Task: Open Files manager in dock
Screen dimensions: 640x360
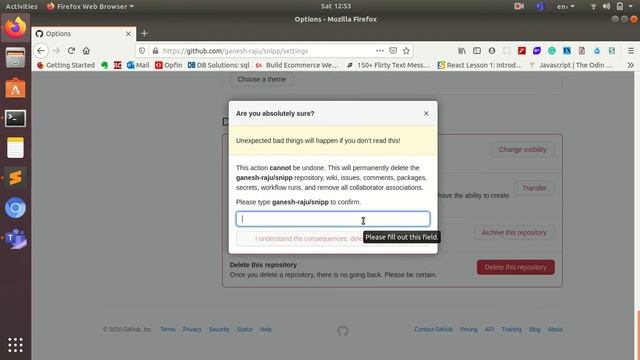Action: pyautogui.click(x=16, y=58)
